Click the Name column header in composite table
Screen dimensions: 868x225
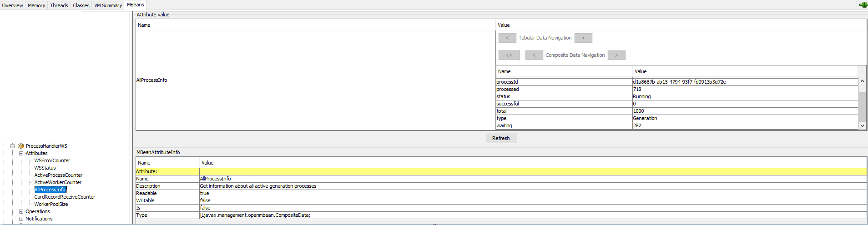(x=564, y=71)
